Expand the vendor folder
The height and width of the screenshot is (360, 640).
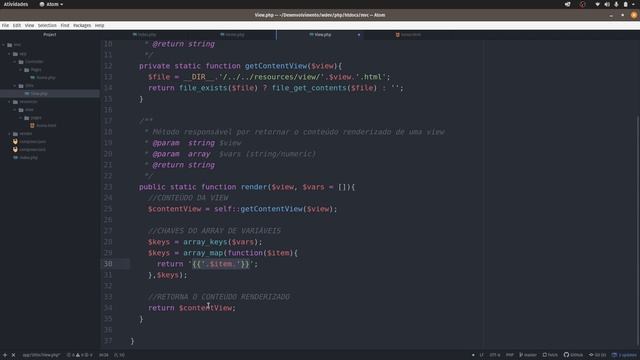click(x=9, y=133)
